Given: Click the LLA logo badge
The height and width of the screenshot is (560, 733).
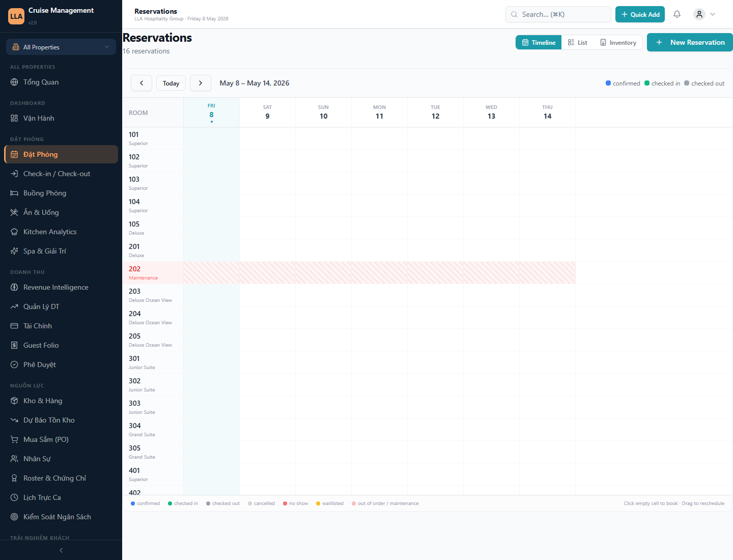Looking at the screenshot, I should 16,16.
